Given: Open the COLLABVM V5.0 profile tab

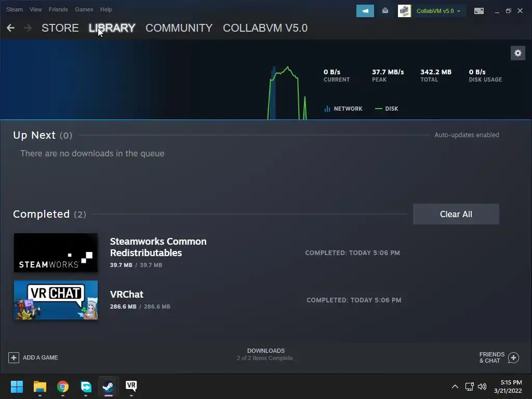Looking at the screenshot, I should (x=265, y=28).
